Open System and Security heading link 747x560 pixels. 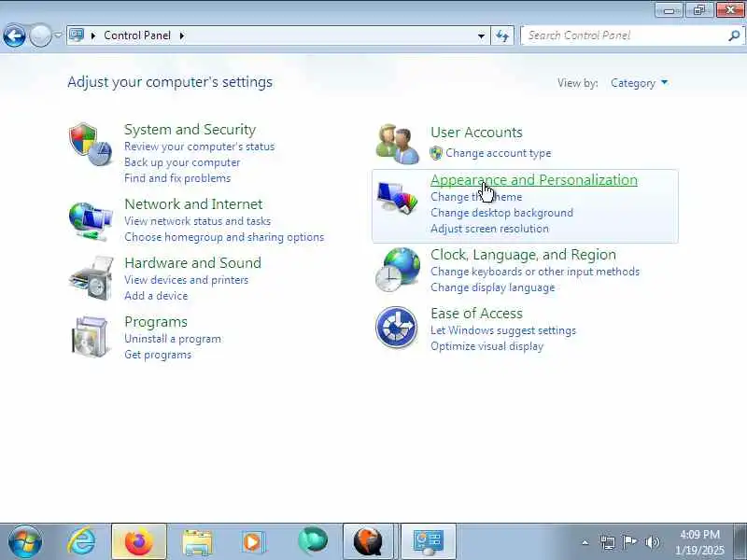tap(190, 130)
